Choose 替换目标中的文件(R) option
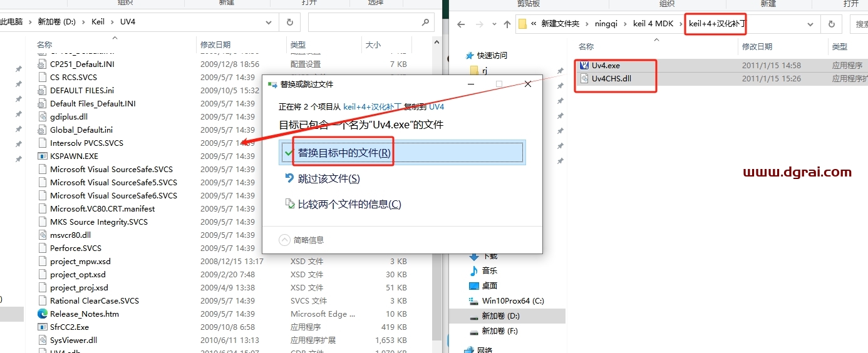Image resolution: width=868 pixels, height=353 pixels. [344, 153]
